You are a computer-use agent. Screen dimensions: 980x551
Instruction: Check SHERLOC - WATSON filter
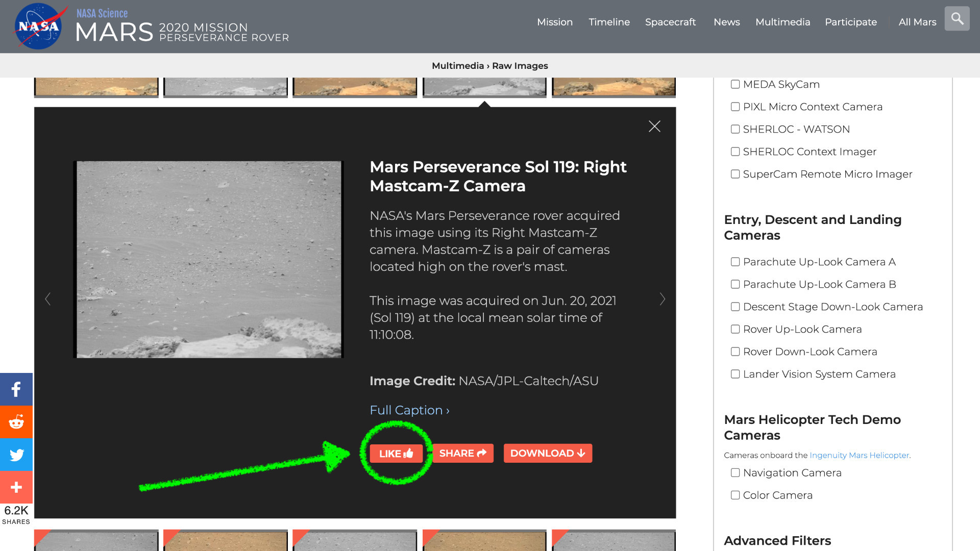click(735, 129)
